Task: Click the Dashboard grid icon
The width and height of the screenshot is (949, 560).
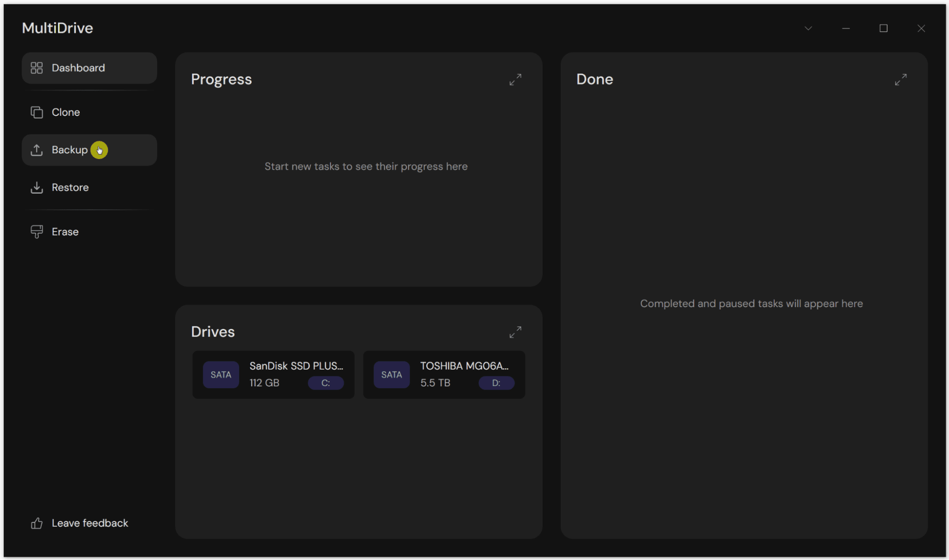Action: point(37,68)
